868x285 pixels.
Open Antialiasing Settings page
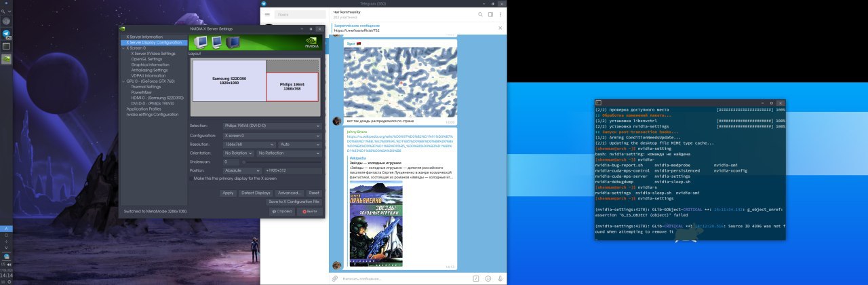pos(149,70)
